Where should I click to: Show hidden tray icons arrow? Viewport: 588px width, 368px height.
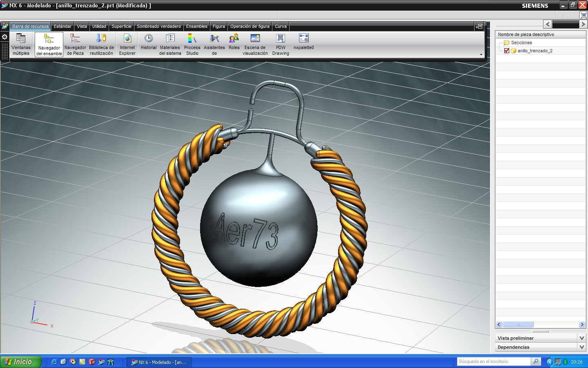coord(550,362)
